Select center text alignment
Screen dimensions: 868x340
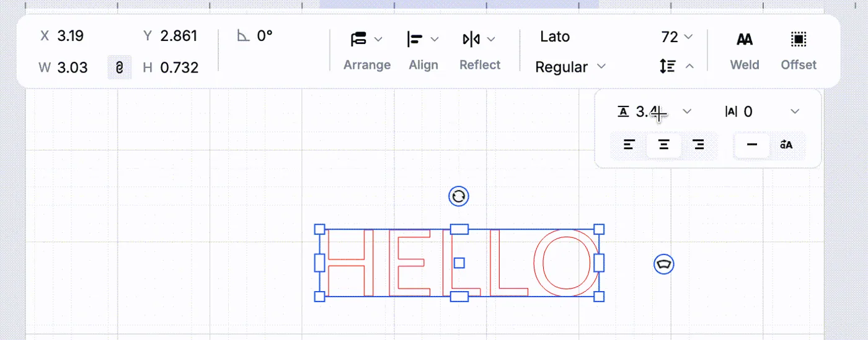[664, 145]
